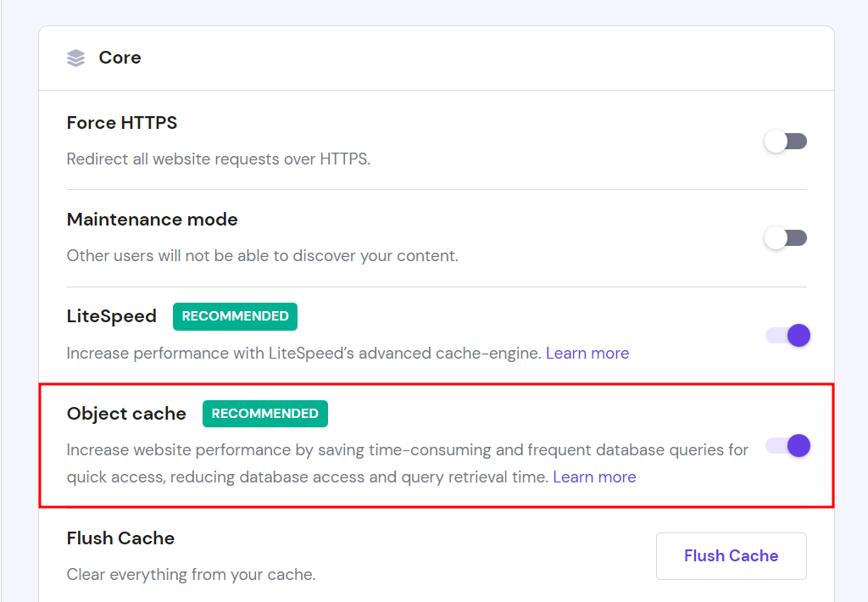Click the Flush Cache description text
This screenshot has width=868, height=602.
[190, 575]
